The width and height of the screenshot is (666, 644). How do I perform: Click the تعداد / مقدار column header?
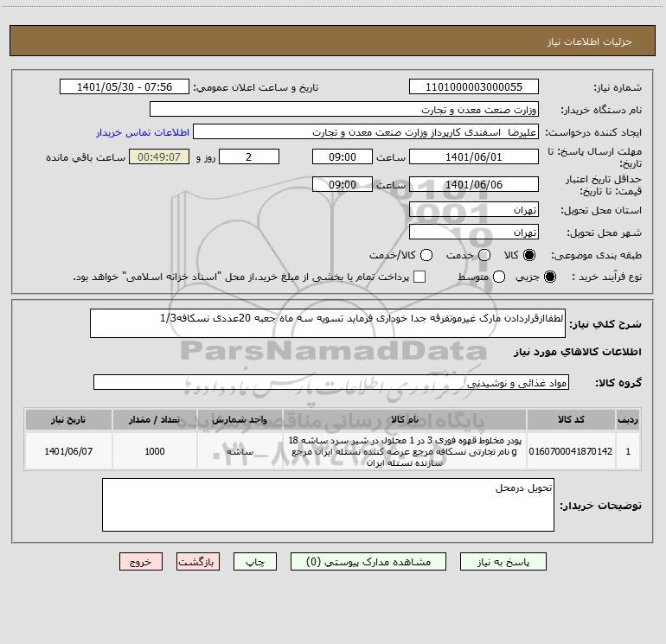click(155, 419)
